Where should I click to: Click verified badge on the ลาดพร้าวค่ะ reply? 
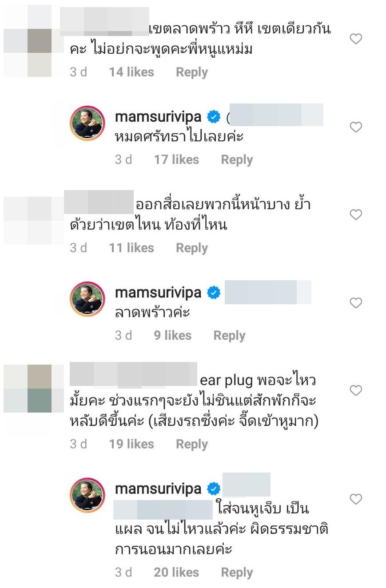pyautogui.click(x=214, y=293)
